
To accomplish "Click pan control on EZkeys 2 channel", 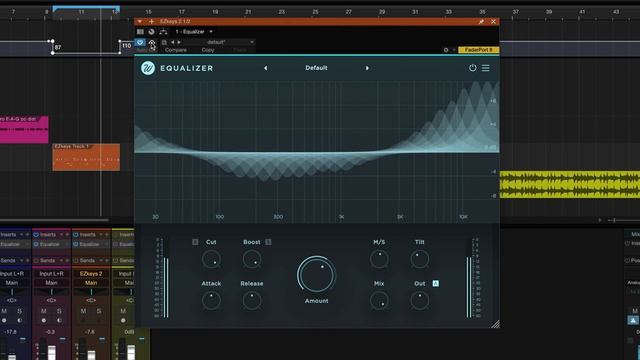I will (91, 291).
